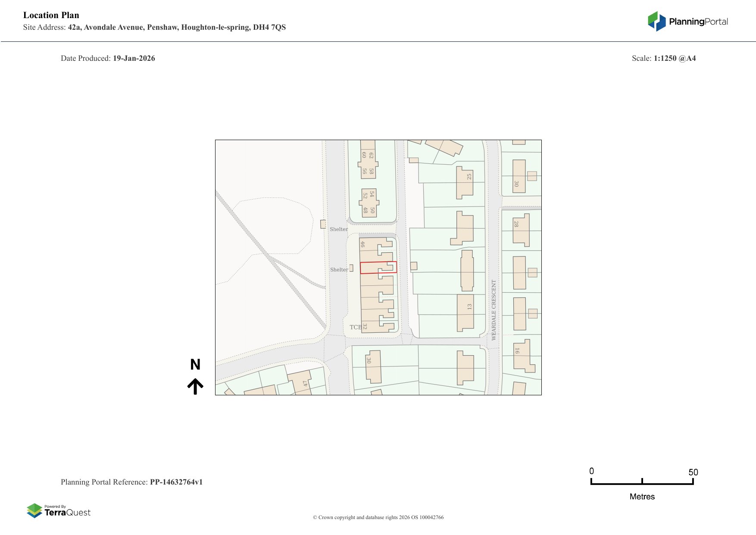The width and height of the screenshot is (756, 535).
Task: Click the TCB label on the map
Action: (x=355, y=327)
